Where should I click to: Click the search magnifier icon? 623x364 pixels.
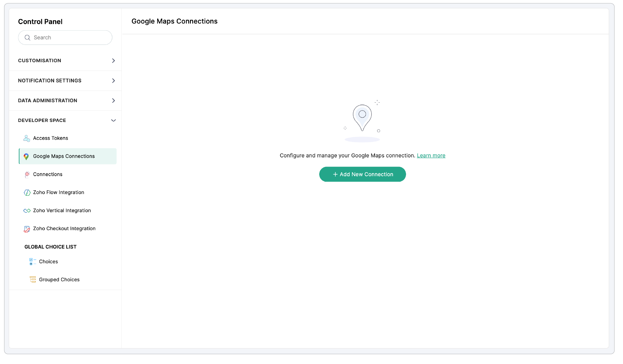click(27, 38)
